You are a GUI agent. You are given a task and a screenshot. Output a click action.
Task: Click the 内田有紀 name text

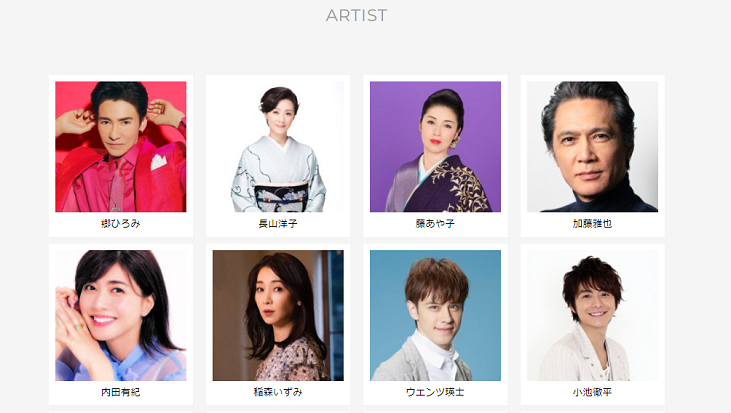click(x=121, y=392)
